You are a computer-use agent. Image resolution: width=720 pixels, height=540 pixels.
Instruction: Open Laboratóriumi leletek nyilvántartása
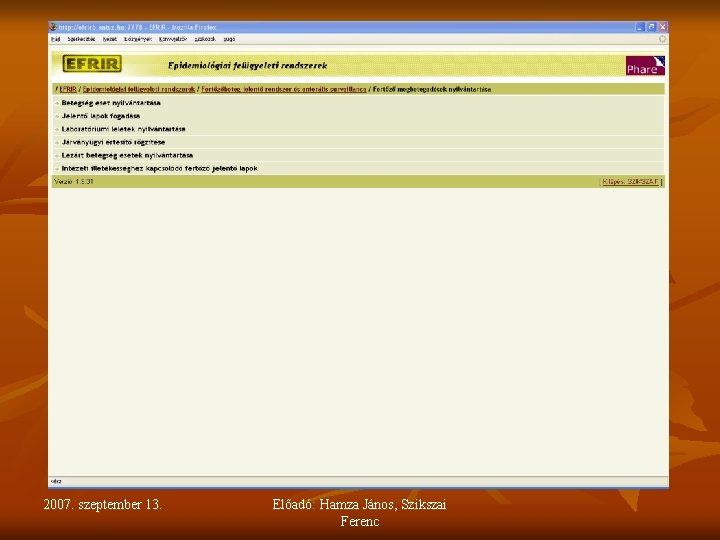coord(124,129)
